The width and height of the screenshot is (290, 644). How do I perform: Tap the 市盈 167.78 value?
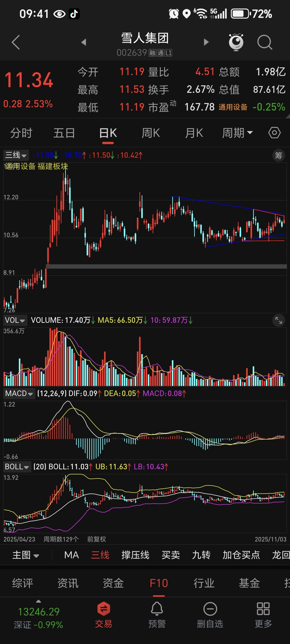pyautogui.click(x=200, y=107)
